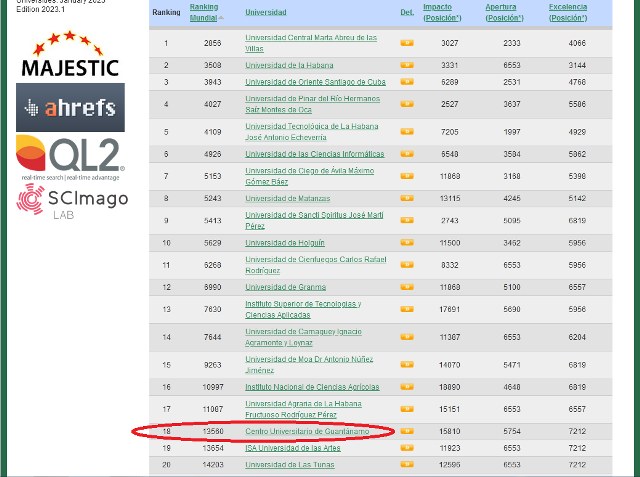Open Universidad Tecnológica de La Habana link
Image resolution: width=640 pixels, height=477 pixels.
coord(312,132)
